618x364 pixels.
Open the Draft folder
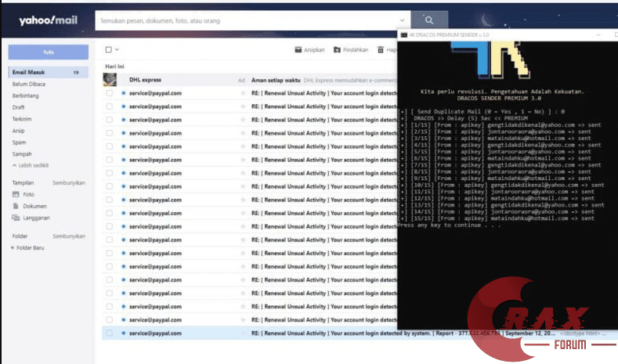[19, 107]
